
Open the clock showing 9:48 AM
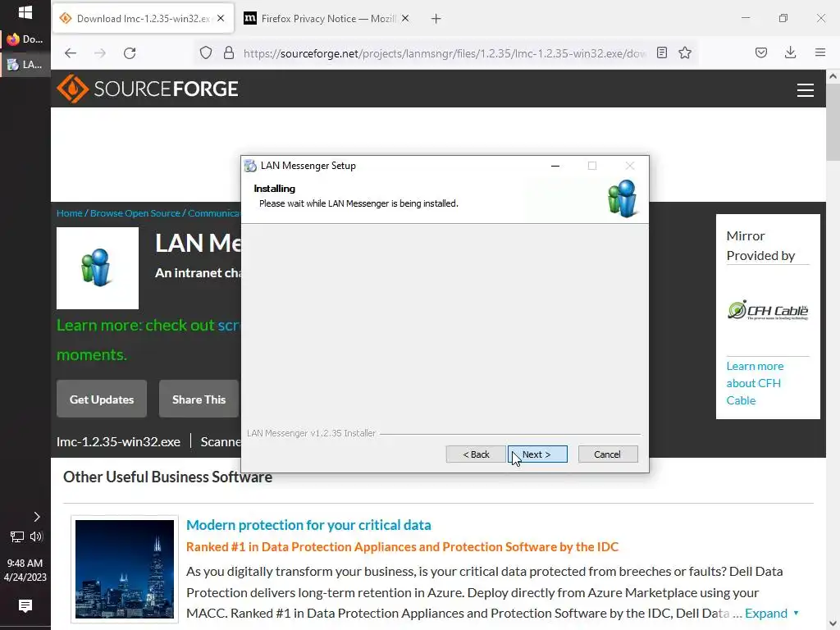click(x=25, y=570)
